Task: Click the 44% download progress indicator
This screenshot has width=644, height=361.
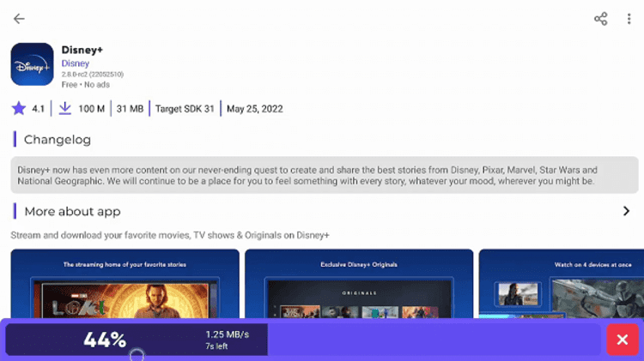Action: (105, 340)
